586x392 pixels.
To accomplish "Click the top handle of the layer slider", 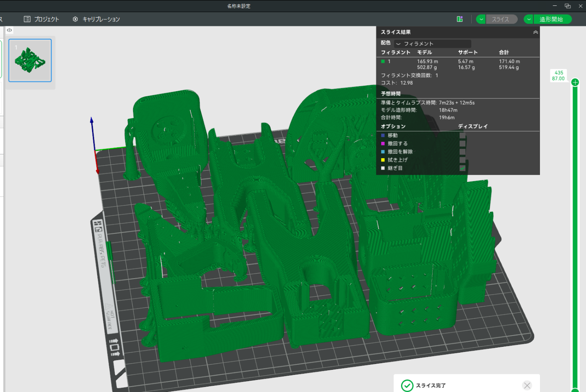I will (575, 82).
